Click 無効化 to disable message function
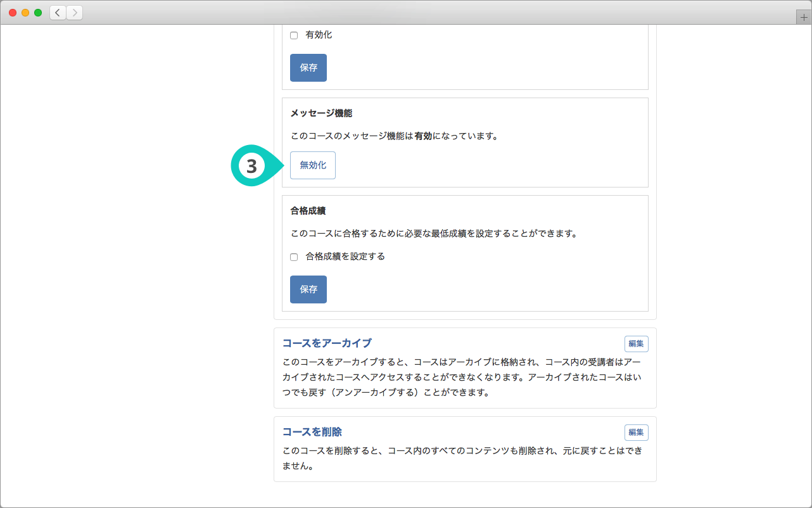812x508 pixels. 313,165
